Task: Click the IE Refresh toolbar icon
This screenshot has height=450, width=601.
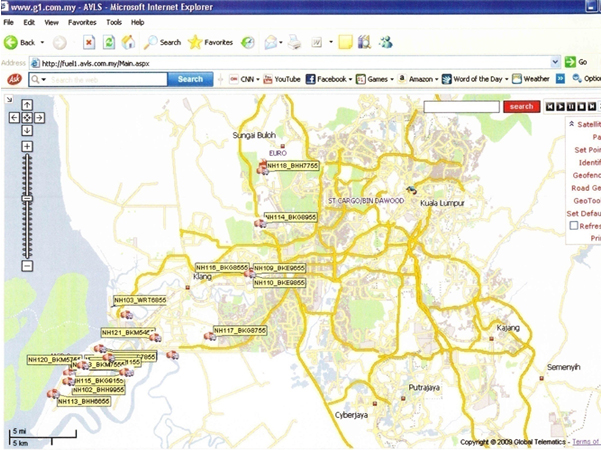Action: coord(109,42)
